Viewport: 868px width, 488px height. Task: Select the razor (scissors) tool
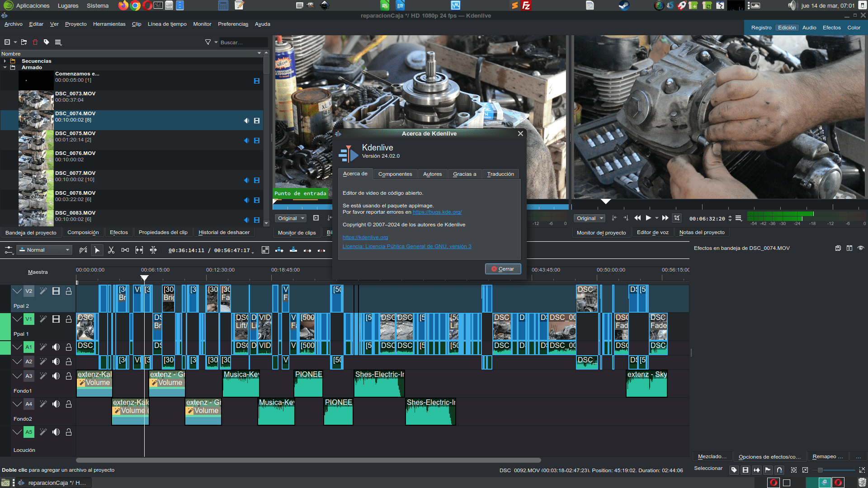tap(111, 250)
